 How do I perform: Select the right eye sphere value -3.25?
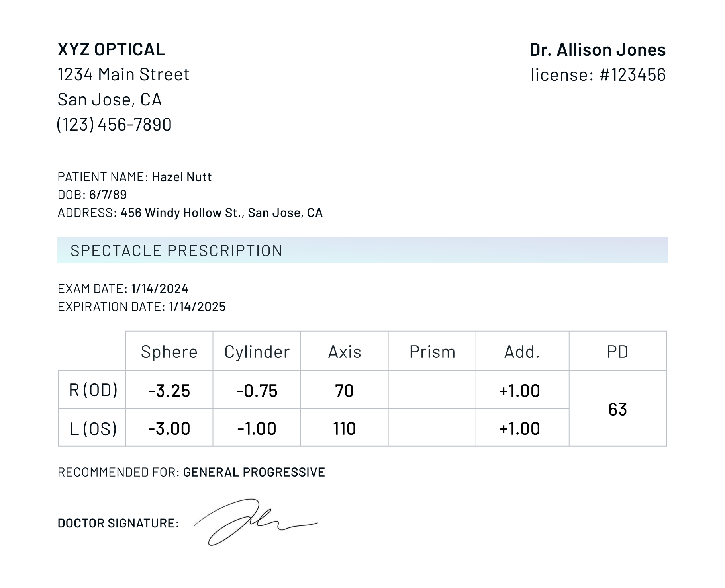[169, 391]
